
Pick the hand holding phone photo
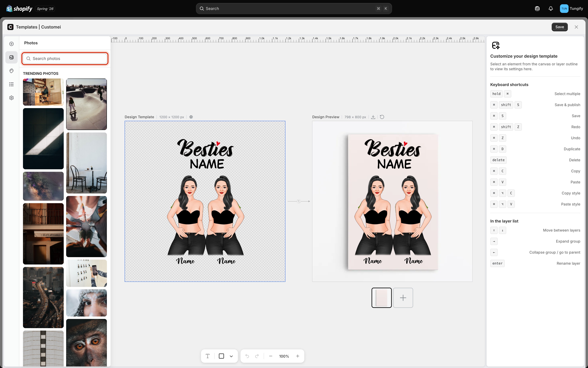click(x=87, y=273)
